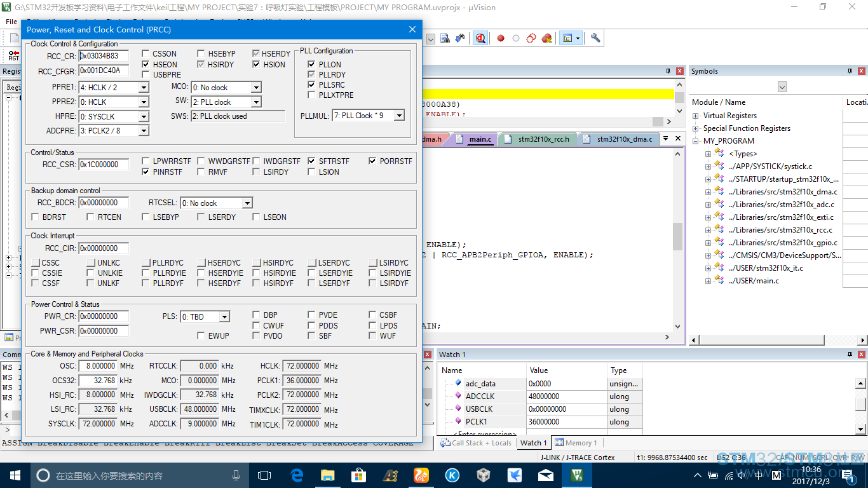868x488 pixels.
Task: Select the ADCCLK row in Watch 1
Action: click(540, 396)
